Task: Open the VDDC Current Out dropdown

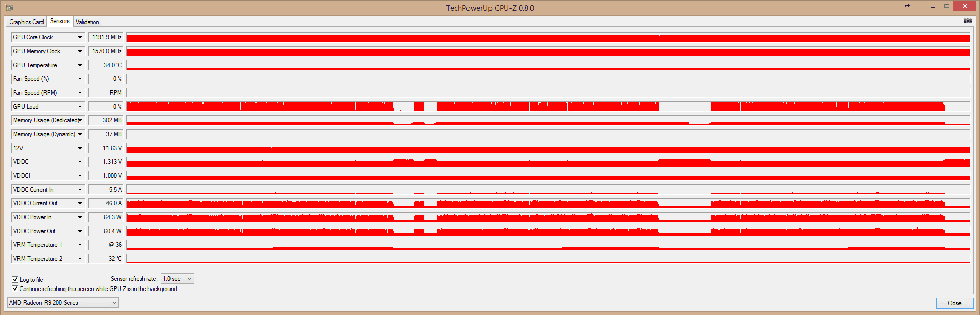Action: [48, 203]
